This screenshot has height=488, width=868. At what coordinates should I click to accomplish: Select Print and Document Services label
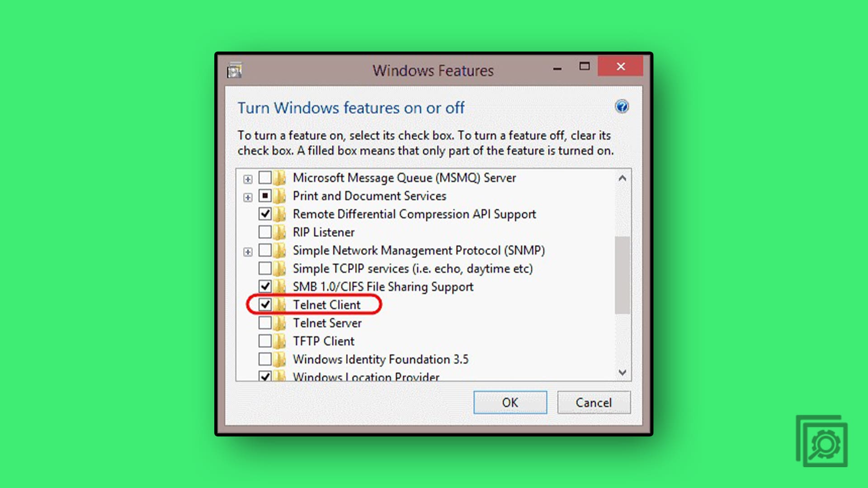click(369, 196)
